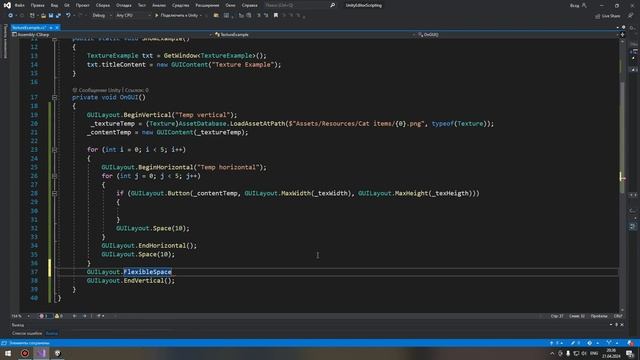Click the Вход sign-in account icon
Image resolution: width=640 pixels, height=360 pixels.
(x=584, y=5)
